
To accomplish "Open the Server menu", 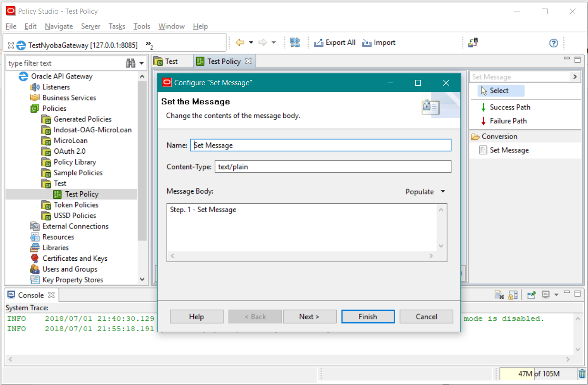I will coord(90,27).
